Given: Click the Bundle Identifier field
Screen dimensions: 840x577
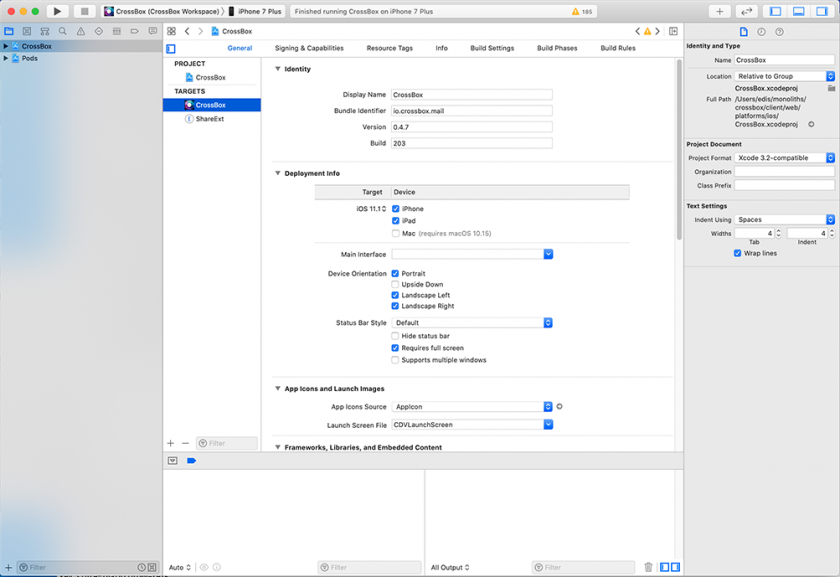Looking at the screenshot, I should point(471,111).
